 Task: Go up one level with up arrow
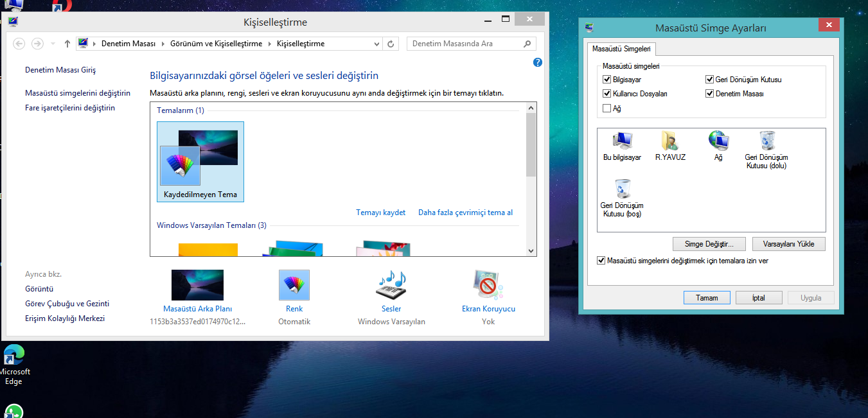[x=67, y=44]
